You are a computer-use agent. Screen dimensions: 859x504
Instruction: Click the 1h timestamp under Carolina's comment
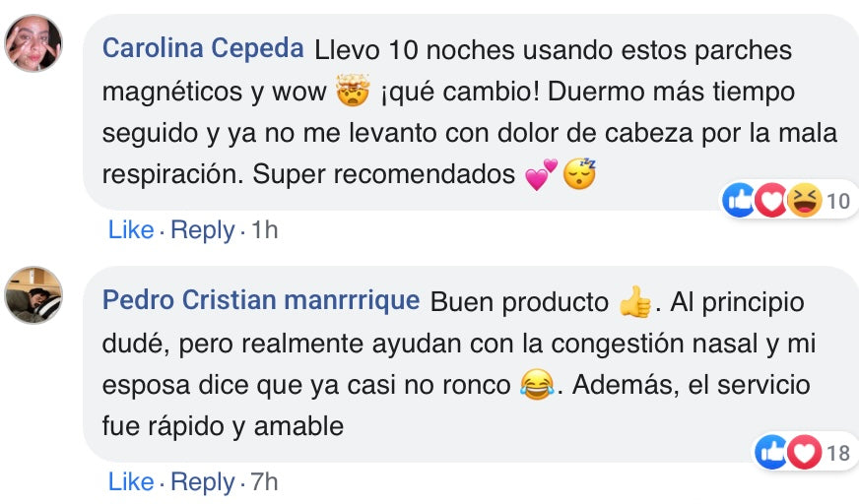point(265,230)
